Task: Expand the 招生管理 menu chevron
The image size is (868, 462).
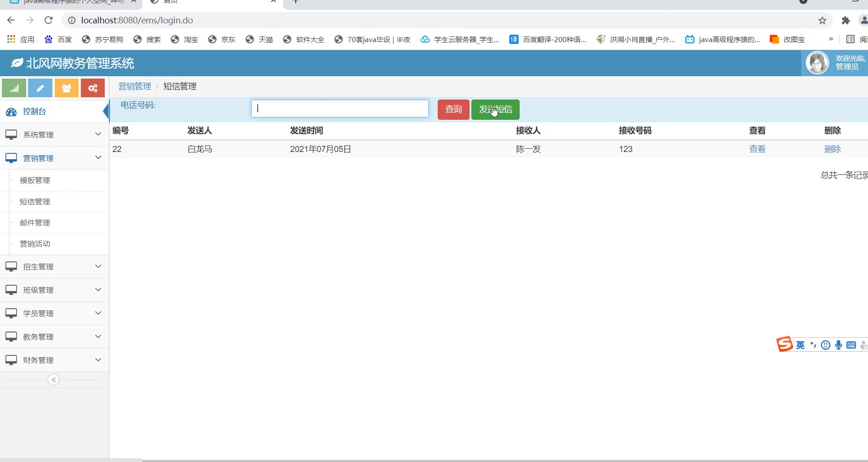Action: point(98,266)
